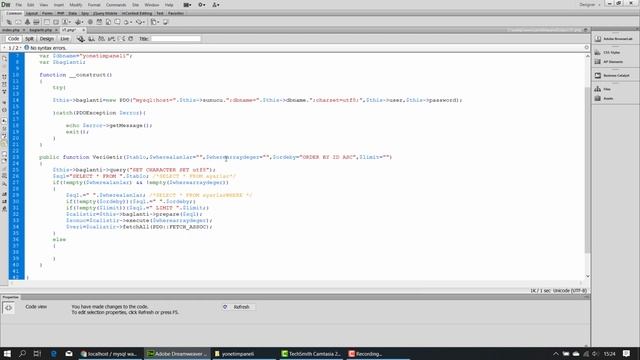The image size is (640, 360).
Task: Select the InContext Editing insert tab
Action: click(137, 13)
